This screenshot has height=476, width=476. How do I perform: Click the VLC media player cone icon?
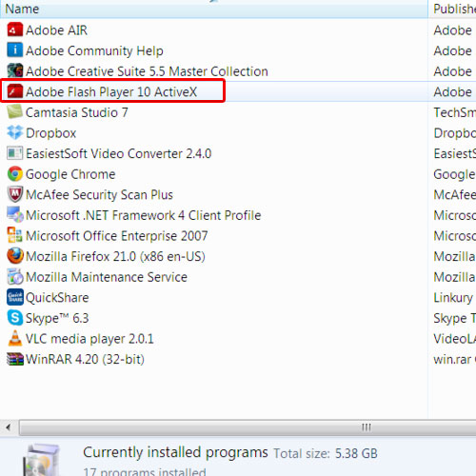point(15,338)
